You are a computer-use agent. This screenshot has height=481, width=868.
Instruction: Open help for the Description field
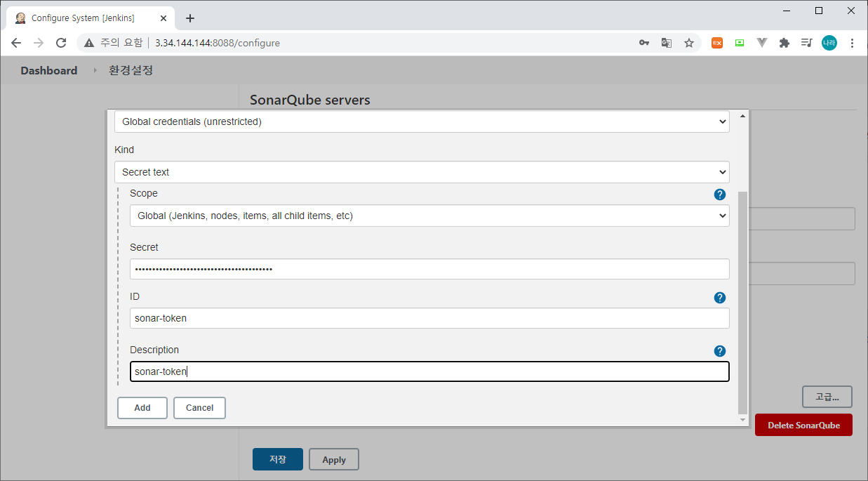(x=719, y=351)
